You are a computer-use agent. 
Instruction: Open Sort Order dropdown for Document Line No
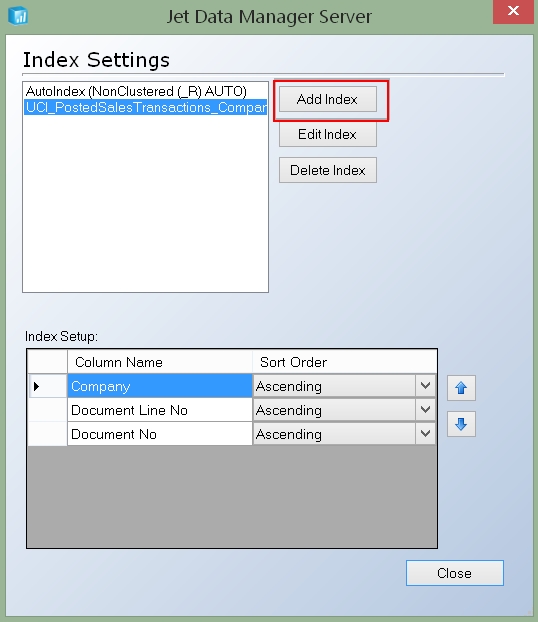[x=425, y=410]
